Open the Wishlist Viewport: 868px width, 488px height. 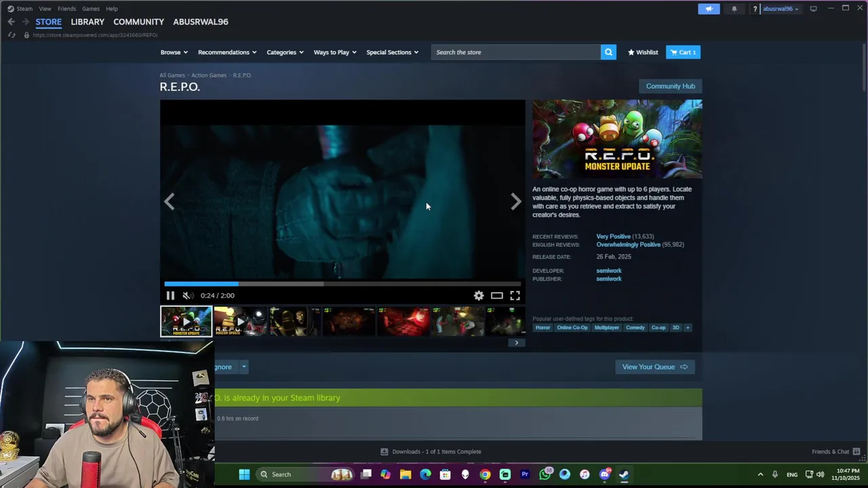point(643,52)
